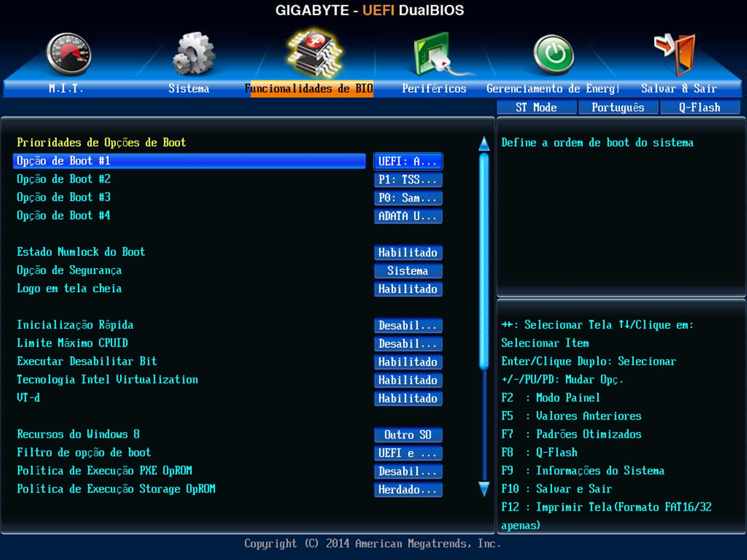Select the Recursos do Windows 8 label
The image size is (747, 560).
pos(78,434)
